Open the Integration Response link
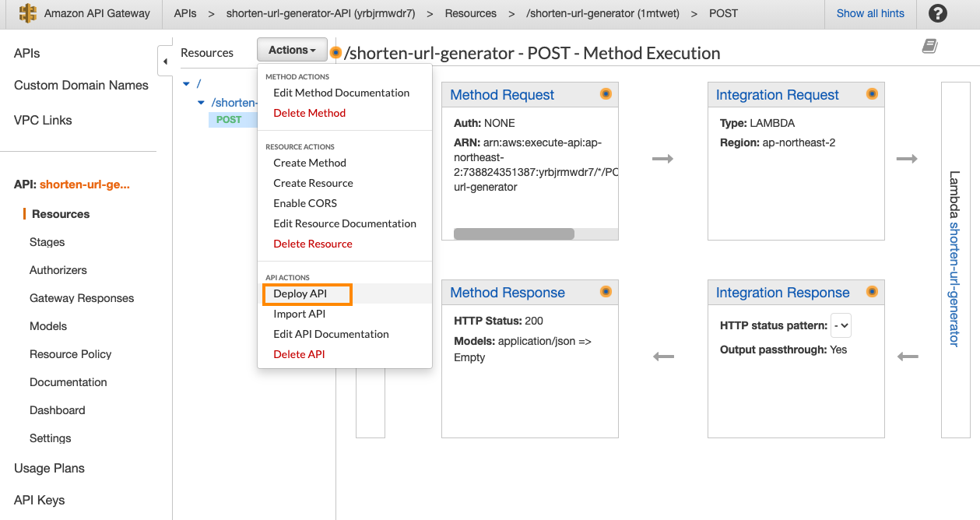 782,293
